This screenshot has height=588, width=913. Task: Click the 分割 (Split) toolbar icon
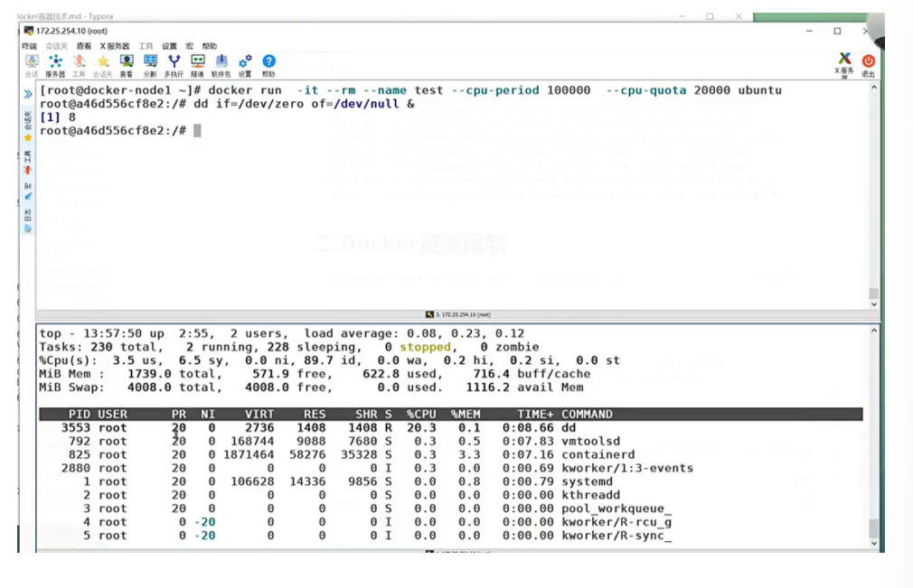pos(150,65)
